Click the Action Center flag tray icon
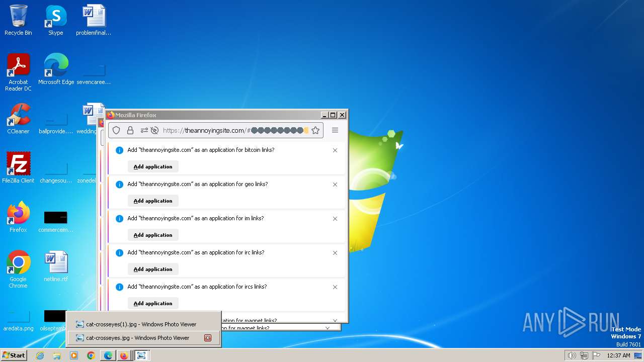This screenshot has height=362, width=644. point(597,355)
